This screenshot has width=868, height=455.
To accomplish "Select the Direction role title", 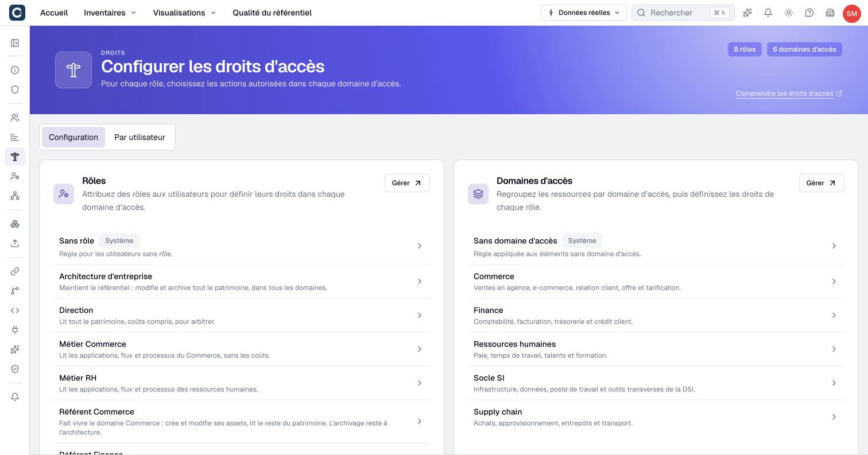I will coord(76,310).
